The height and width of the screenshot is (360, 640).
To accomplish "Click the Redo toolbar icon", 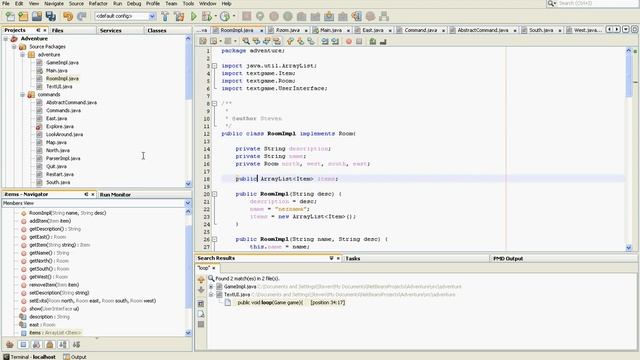I will pyautogui.click(x=81, y=16).
